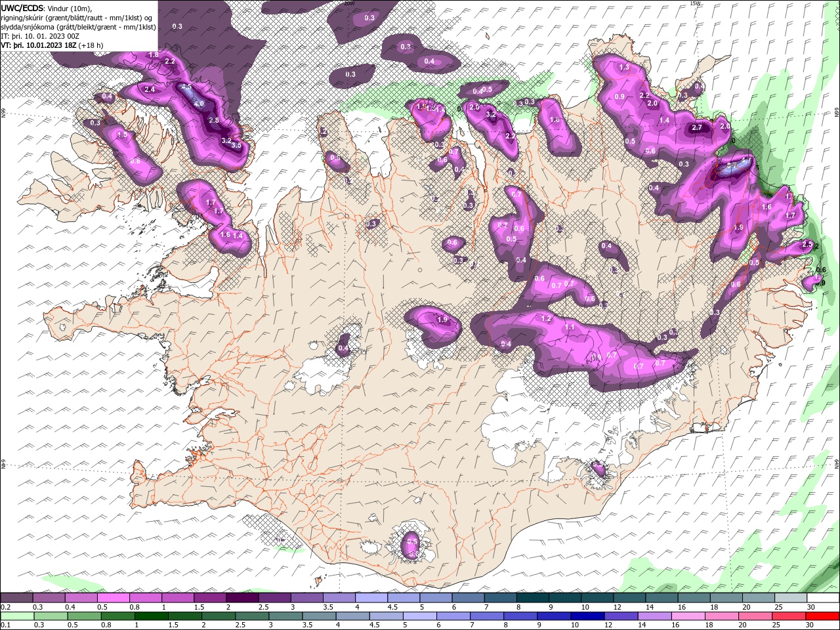Click the 'rigning/skúrir' legend description line
840x630 pixels.
point(77,17)
